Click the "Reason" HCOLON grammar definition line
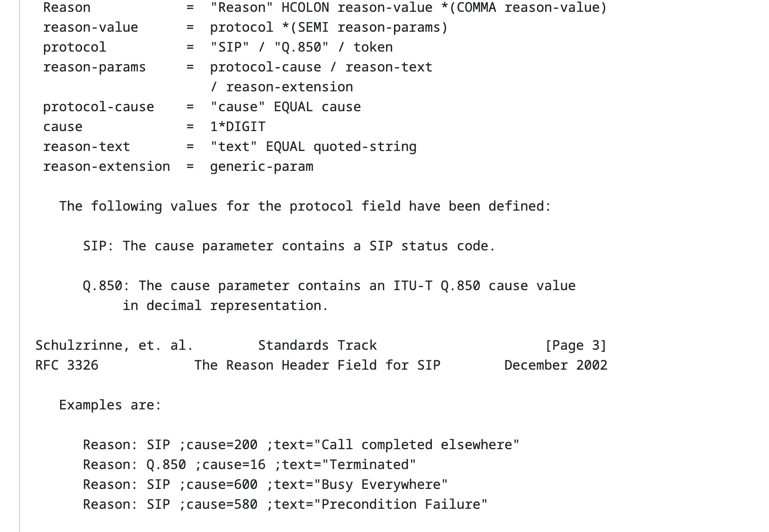The width and height of the screenshot is (769, 532). (408, 8)
